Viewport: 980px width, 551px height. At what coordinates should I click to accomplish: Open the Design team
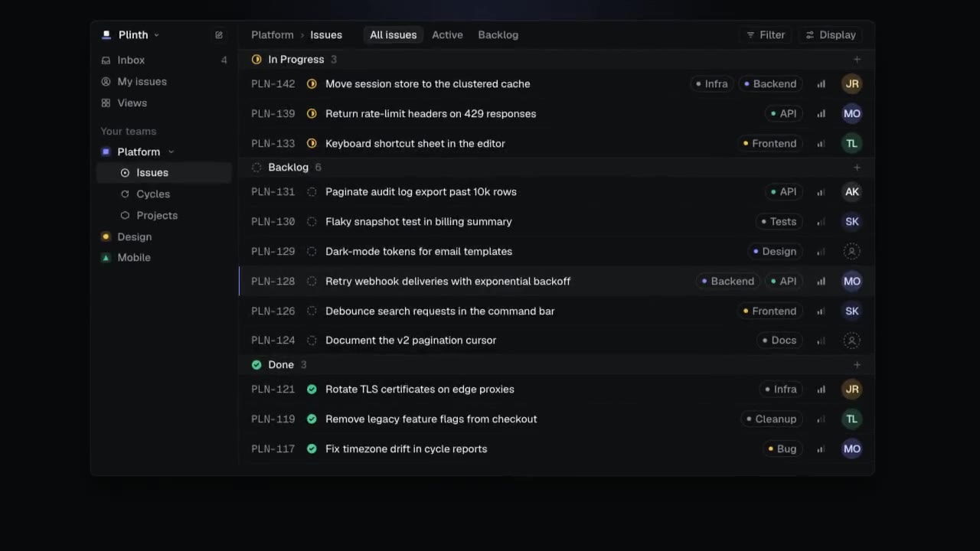coord(164,237)
